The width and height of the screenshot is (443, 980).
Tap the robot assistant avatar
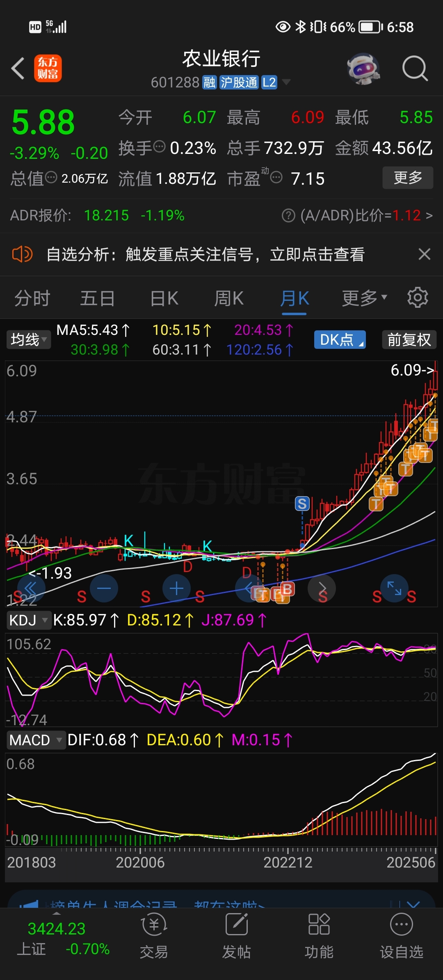[x=363, y=69]
